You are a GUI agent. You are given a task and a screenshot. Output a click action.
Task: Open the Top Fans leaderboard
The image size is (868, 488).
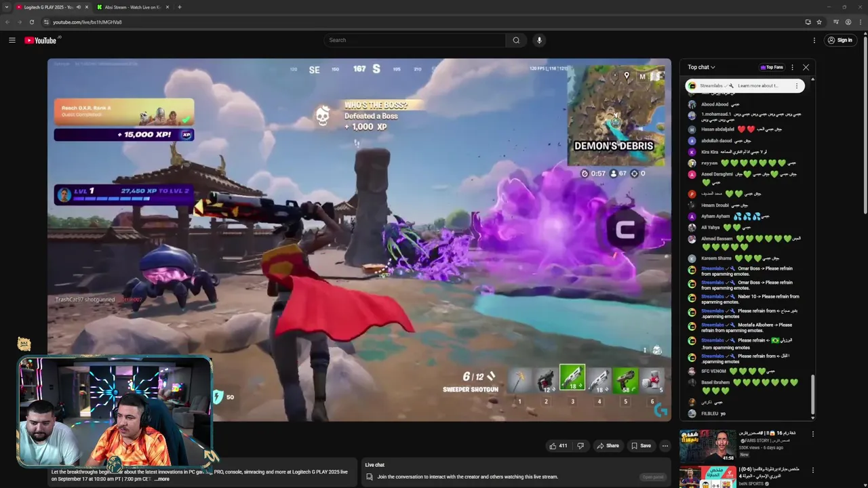(772, 67)
